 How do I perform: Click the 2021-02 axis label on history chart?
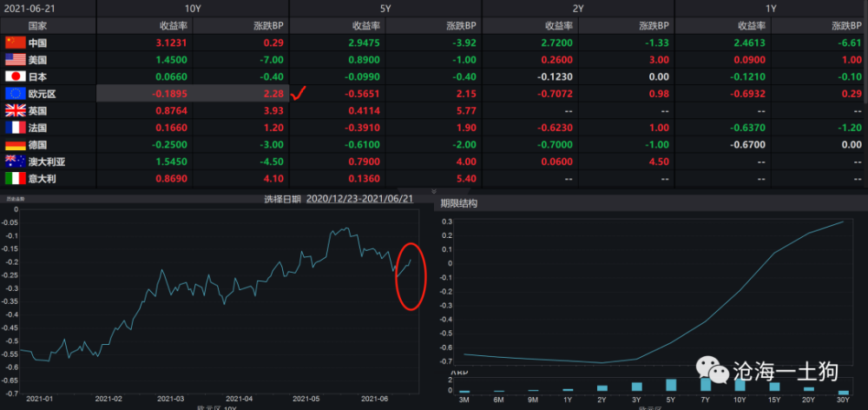click(x=108, y=399)
